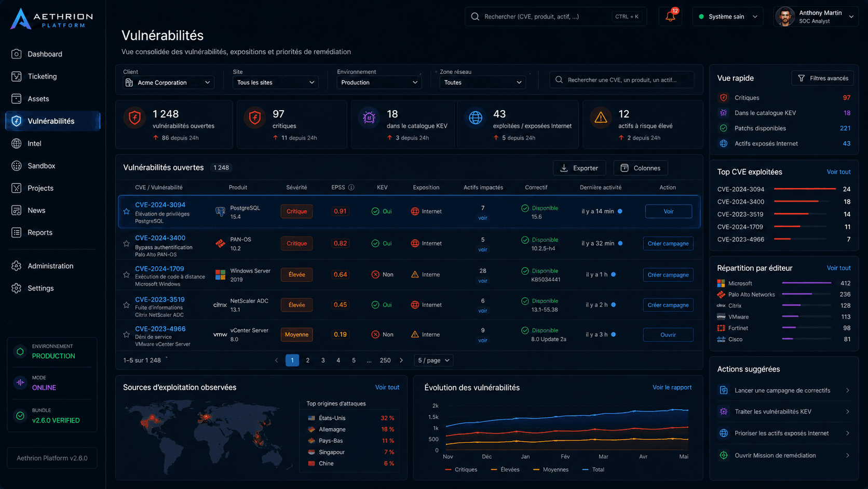The height and width of the screenshot is (489, 868).
Task: Open the 5 / page selector
Action: [x=433, y=360]
